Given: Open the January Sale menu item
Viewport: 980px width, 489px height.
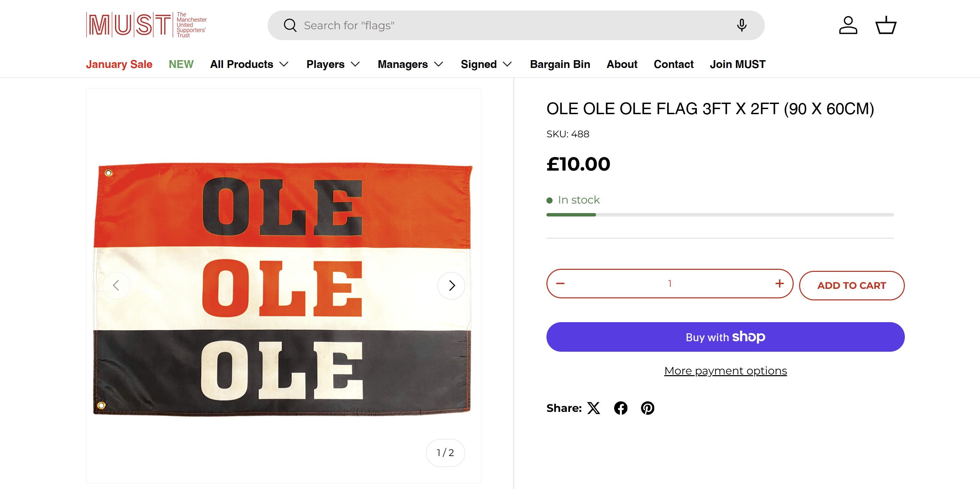Looking at the screenshot, I should tap(119, 64).
